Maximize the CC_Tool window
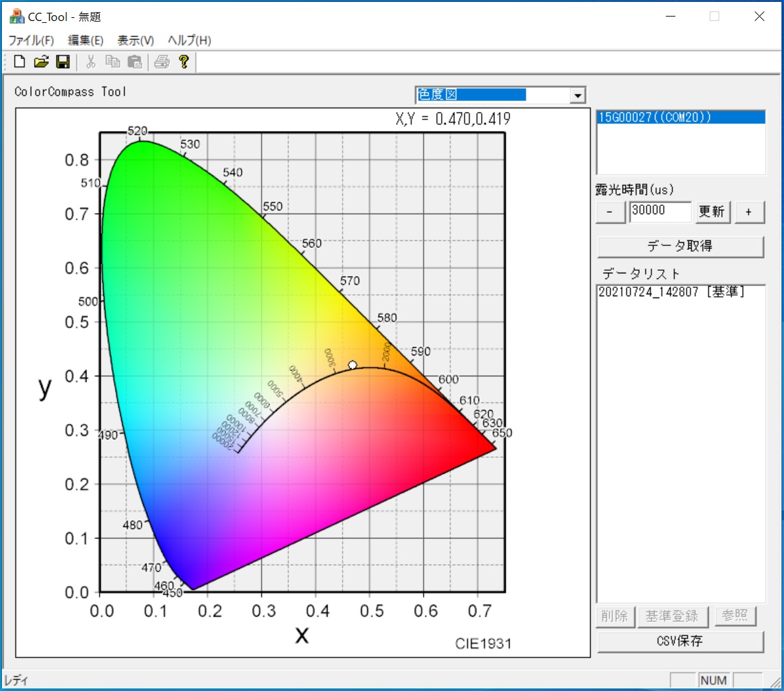Screen dimensions: 784x691 [x=715, y=17]
